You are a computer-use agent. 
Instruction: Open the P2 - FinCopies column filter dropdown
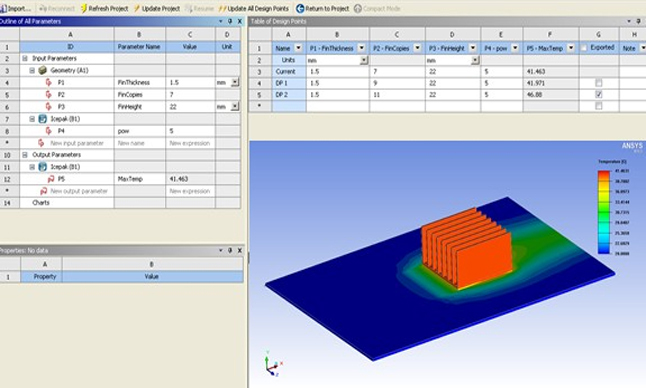click(417, 48)
